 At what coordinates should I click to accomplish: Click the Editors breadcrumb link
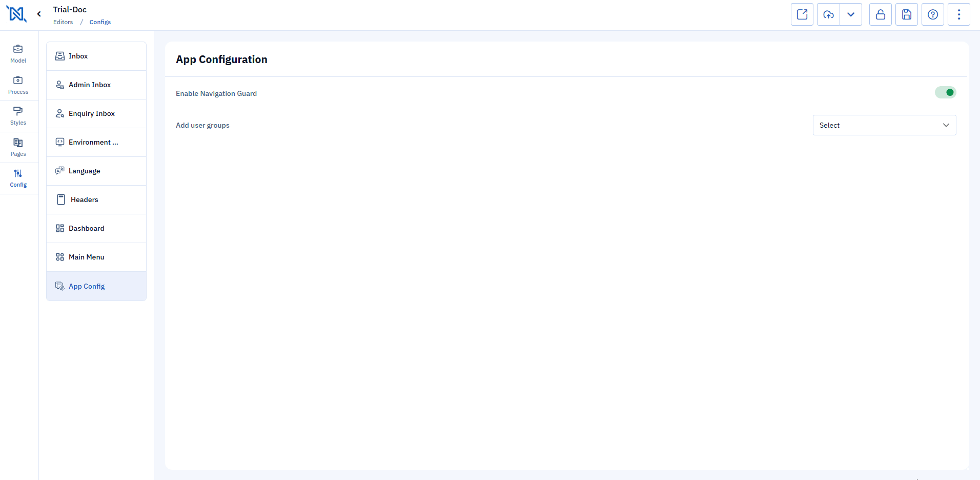[x=63, y=22]
